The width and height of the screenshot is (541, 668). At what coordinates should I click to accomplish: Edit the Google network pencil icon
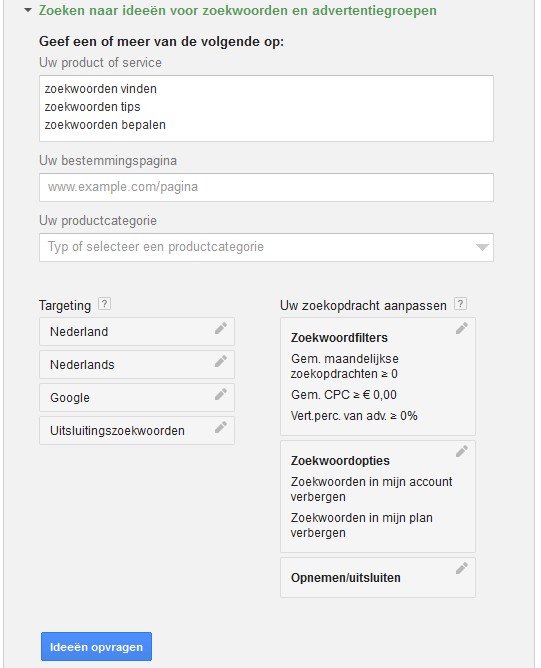[x=221, y=394]
